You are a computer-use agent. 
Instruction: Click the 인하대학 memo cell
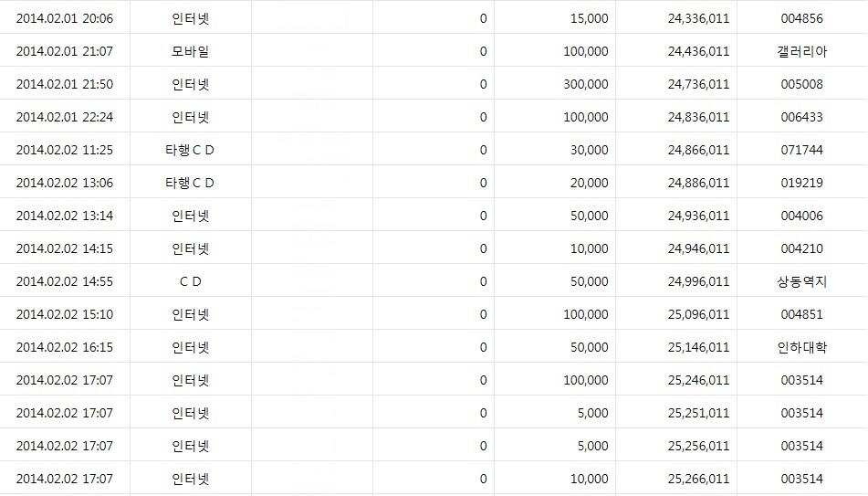point(801,347)
